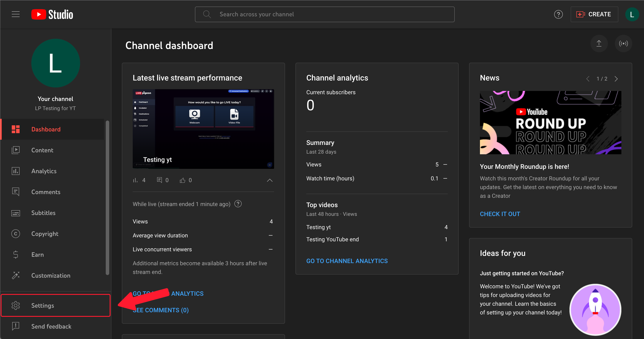Click the upload videos arrow icon
The image size is (644, 339).
pyautogui.click(x=599, y=44)
